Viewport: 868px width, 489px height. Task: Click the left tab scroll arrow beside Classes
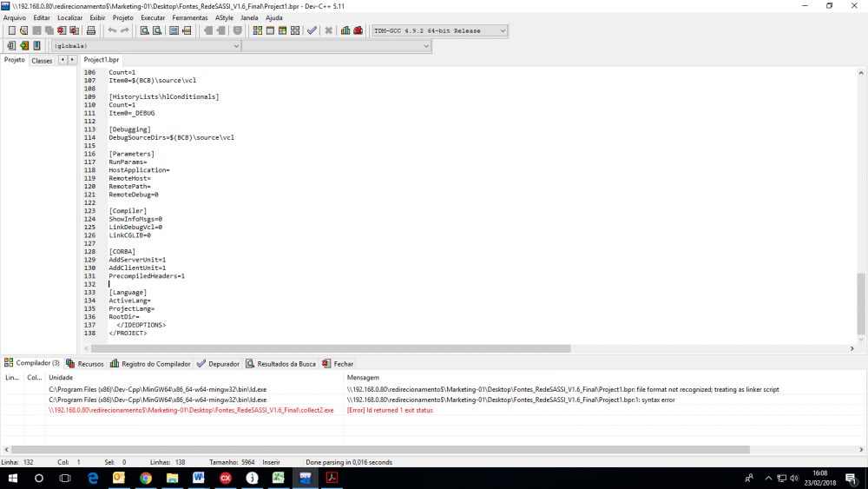coord(62,60)
